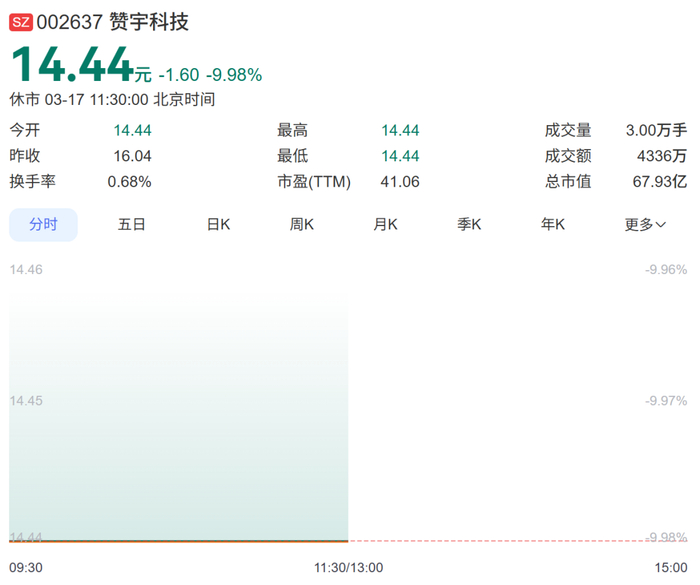Click the 最低 value 14.44
Image resolution: width=700 pixels, height=585 pixels.
point(400,156)
